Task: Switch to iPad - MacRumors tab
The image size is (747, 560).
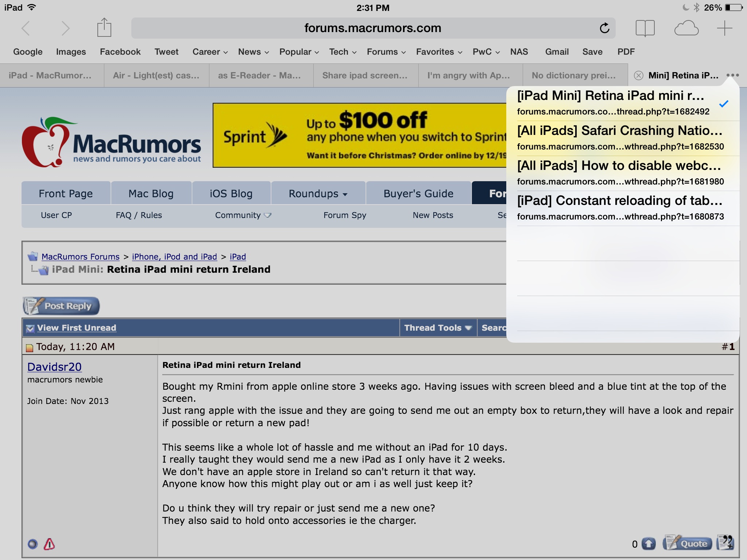Action: point(52,75)
